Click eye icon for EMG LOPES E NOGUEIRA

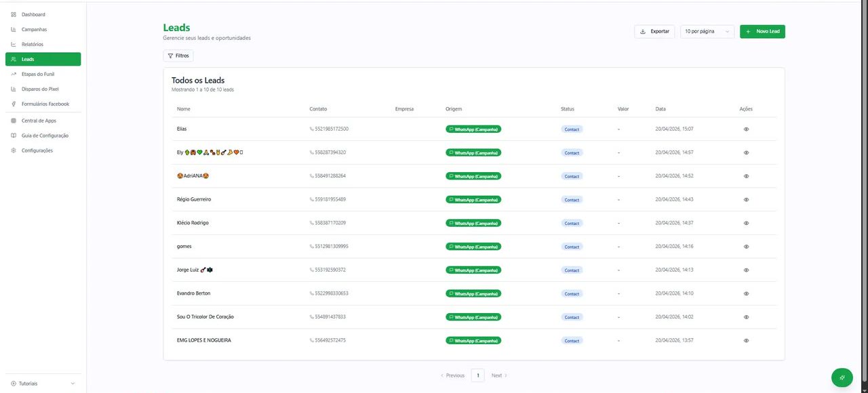point(746,341)
